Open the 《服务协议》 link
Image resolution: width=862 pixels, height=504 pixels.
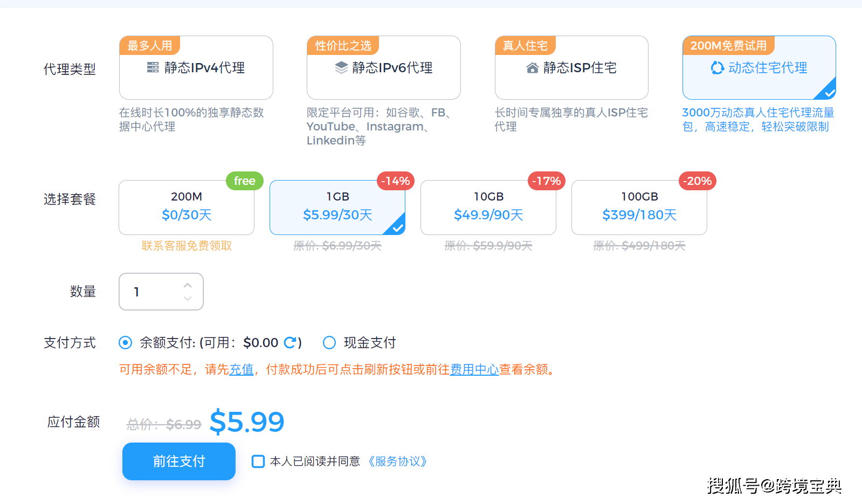398,461
